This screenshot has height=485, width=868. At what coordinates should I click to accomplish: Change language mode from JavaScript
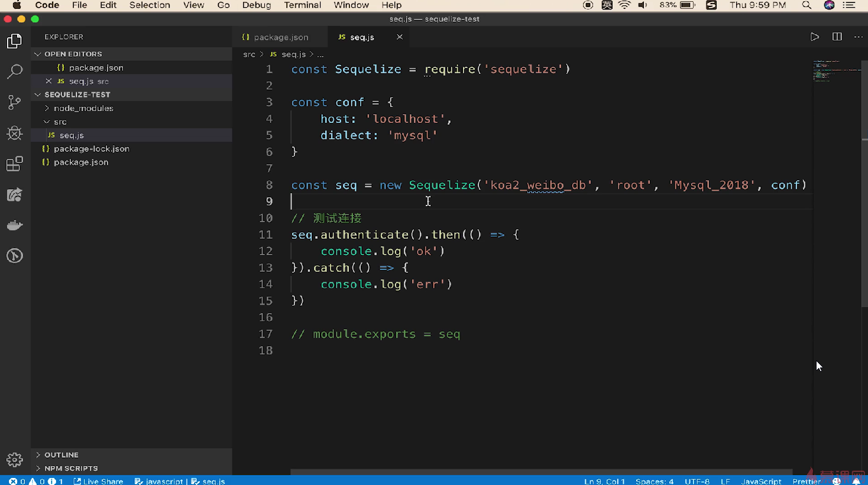tap(760, 481)
